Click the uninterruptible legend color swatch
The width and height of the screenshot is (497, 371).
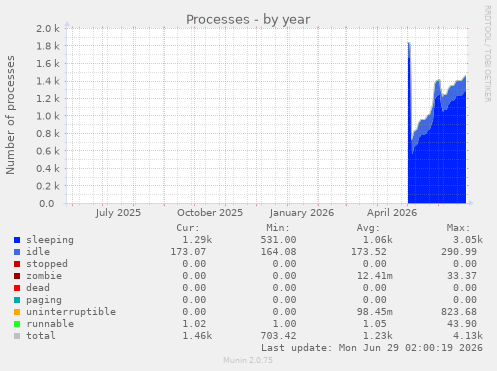point(17,312)
